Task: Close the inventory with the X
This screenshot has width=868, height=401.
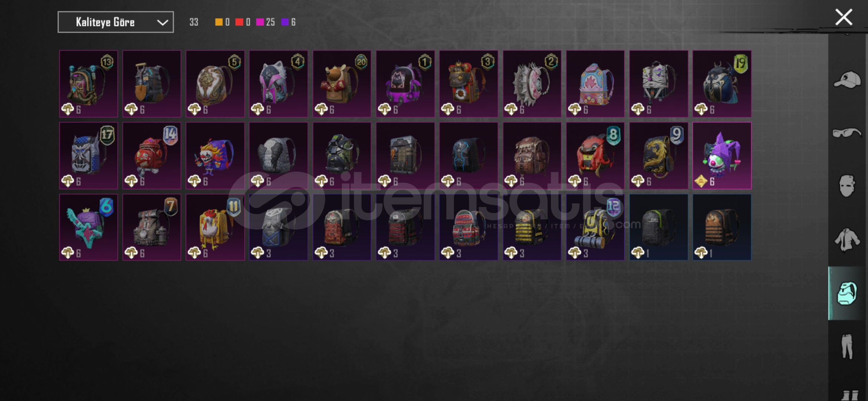Action: [844, 17]
